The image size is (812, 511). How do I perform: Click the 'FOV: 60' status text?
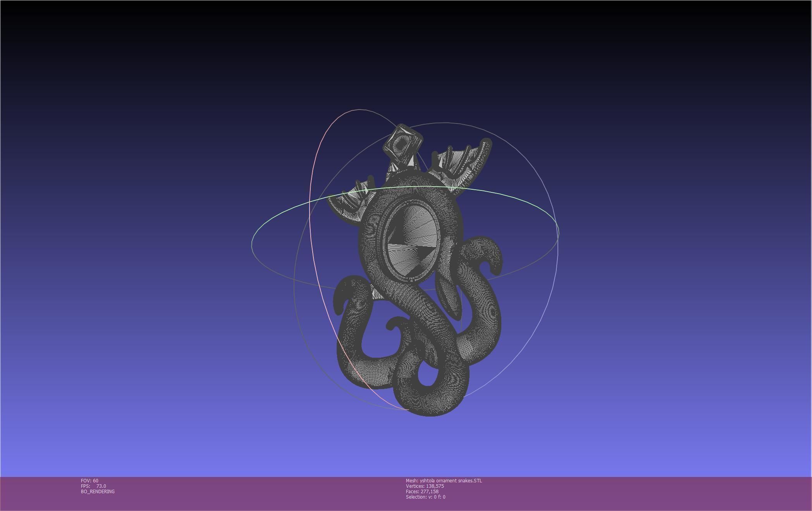click(89, 481)
